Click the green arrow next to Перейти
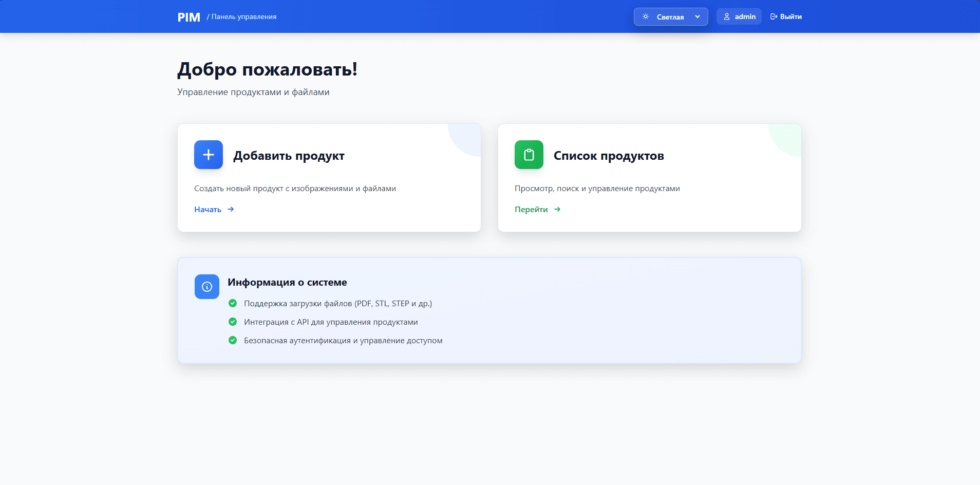The image size is (980, 485). coord(557,209)
